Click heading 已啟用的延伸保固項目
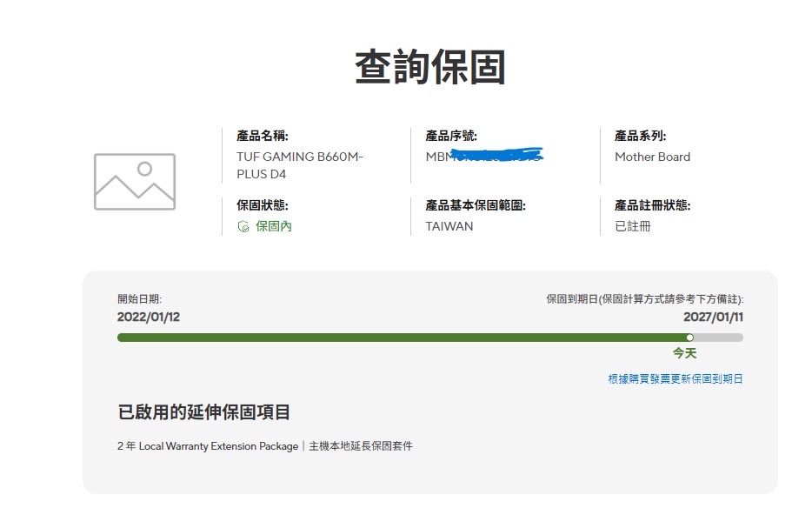This screenshot has height=515, width=812. click(x=204, y=412)
